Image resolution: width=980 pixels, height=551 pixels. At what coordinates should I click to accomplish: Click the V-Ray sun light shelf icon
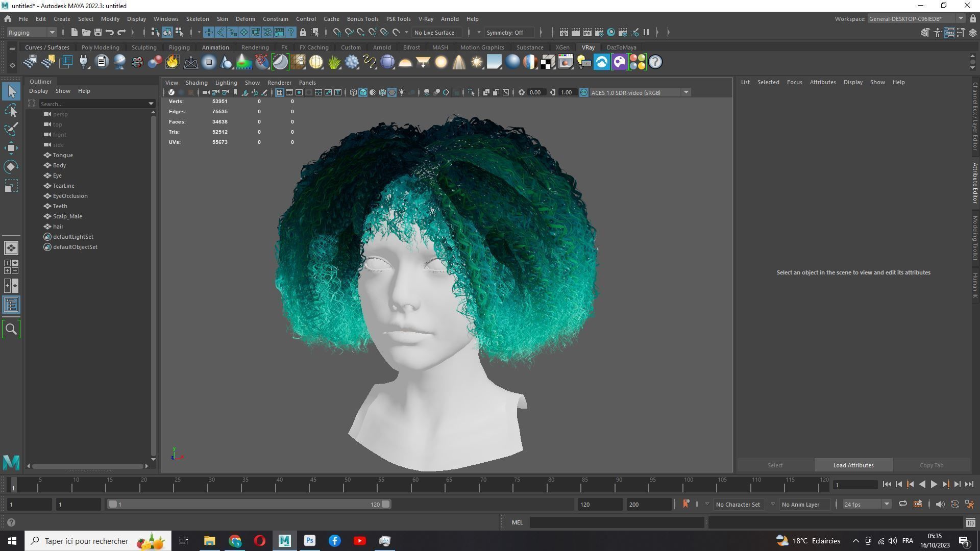pos(476,62)
